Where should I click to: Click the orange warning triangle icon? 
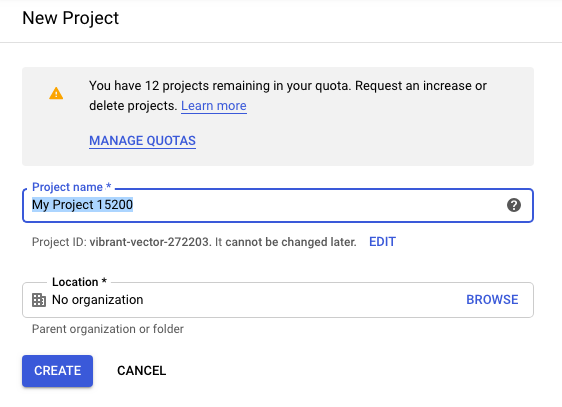pyautogui.click(x=56, y=94)
